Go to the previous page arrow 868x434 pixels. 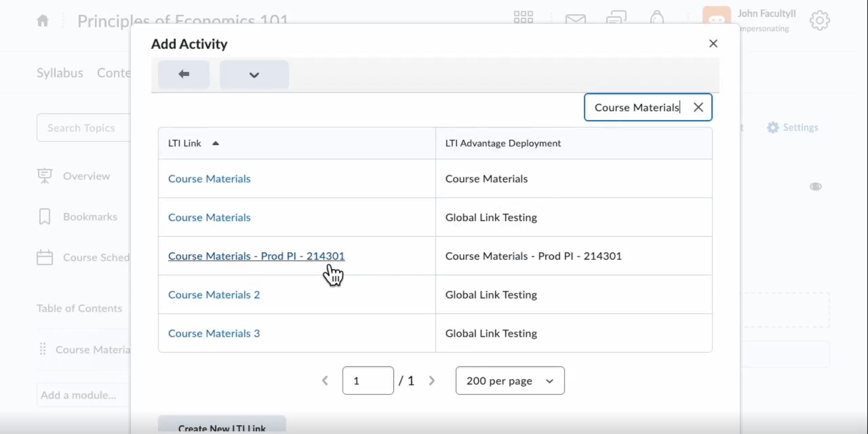click(325, 380)
